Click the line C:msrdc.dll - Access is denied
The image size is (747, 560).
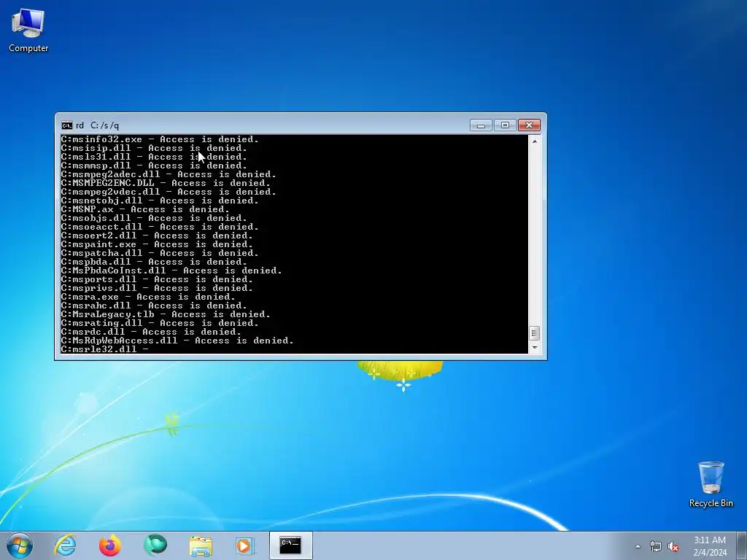152,332
